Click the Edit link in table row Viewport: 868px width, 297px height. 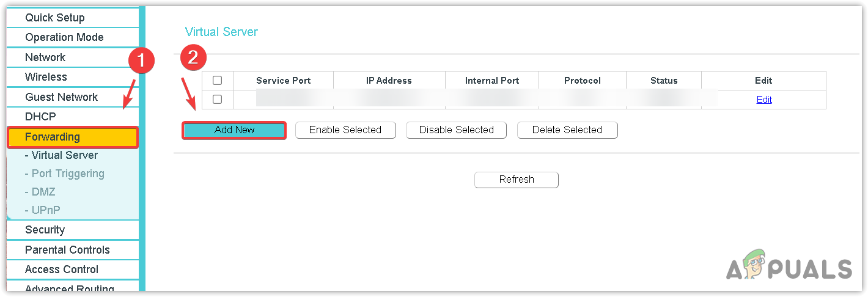point(764,100)
